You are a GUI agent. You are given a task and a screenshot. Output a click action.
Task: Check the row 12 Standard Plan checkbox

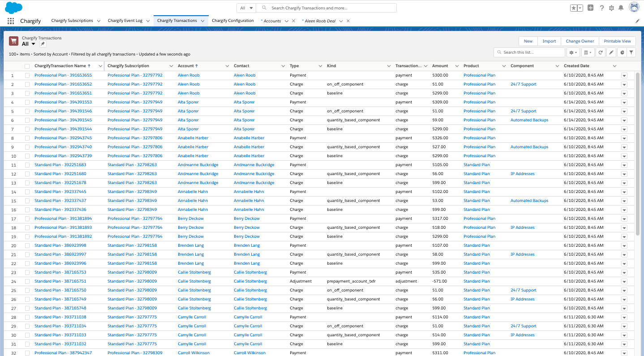(27, 174)
